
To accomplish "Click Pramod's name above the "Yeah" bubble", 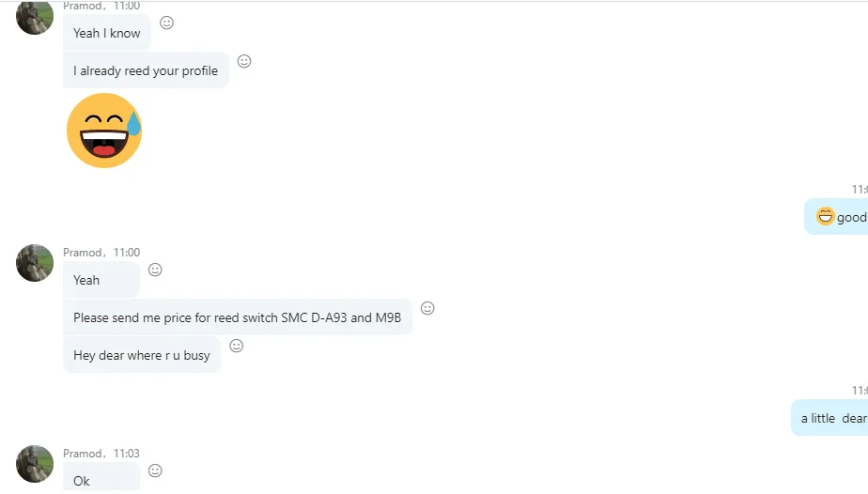I will click(83, 253).
